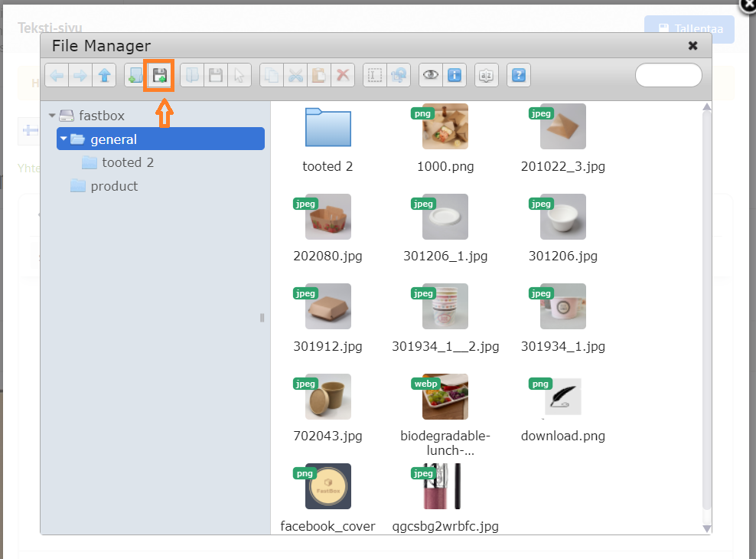
Task: Close the File Manager dialog
Action: (692, 46)
